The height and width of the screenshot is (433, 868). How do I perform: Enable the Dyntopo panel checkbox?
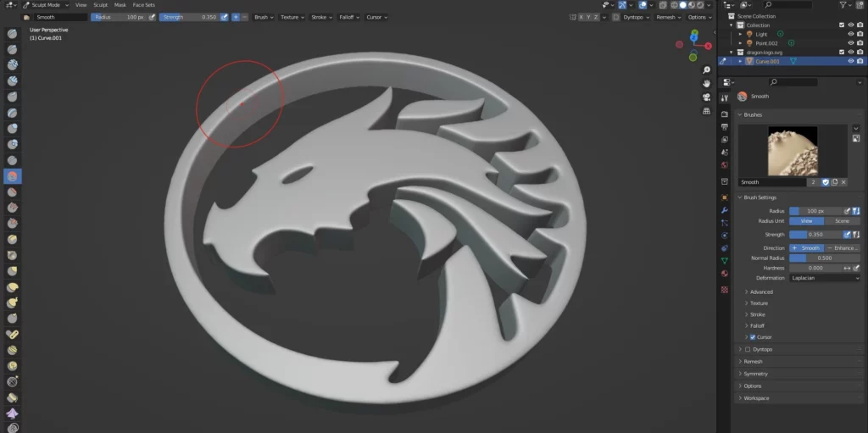748,349
